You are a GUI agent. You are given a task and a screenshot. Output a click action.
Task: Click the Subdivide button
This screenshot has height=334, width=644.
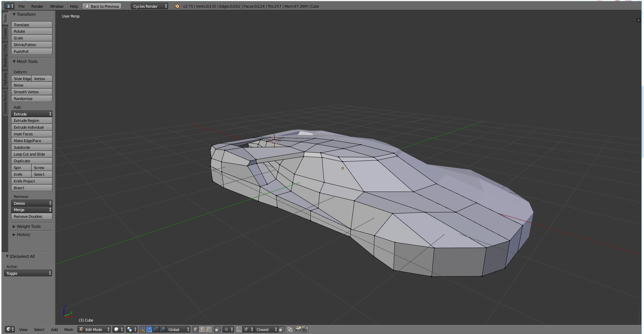[32, 147]
